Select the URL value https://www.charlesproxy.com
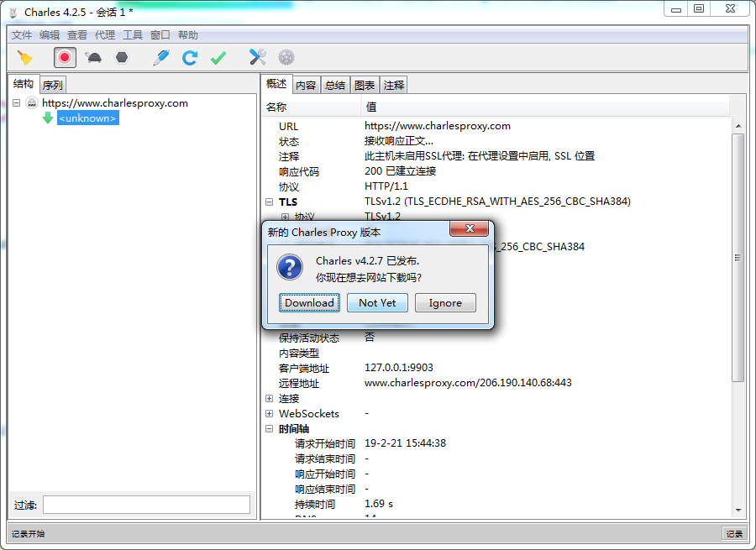 438,126
